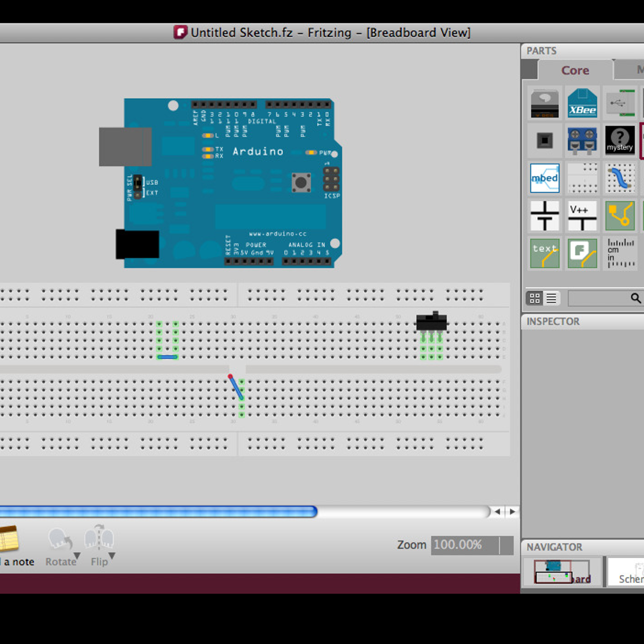
Task: Select the angled blue wire on breadboard
Action: coord(236,388)
